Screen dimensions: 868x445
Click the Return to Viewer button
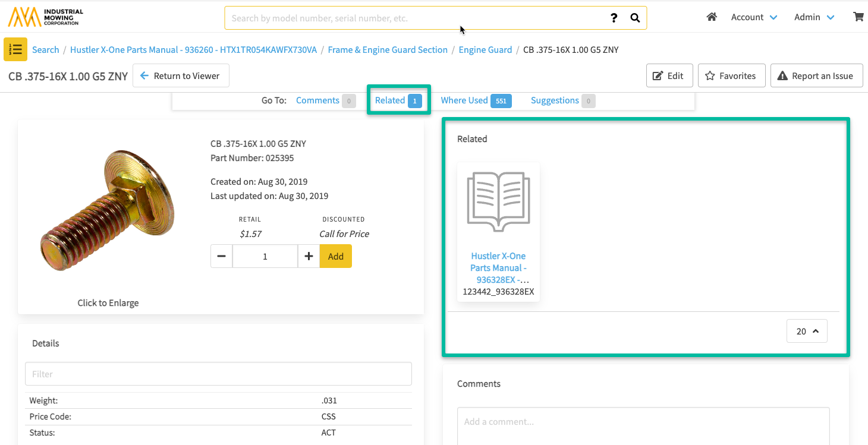click(180, 75)
